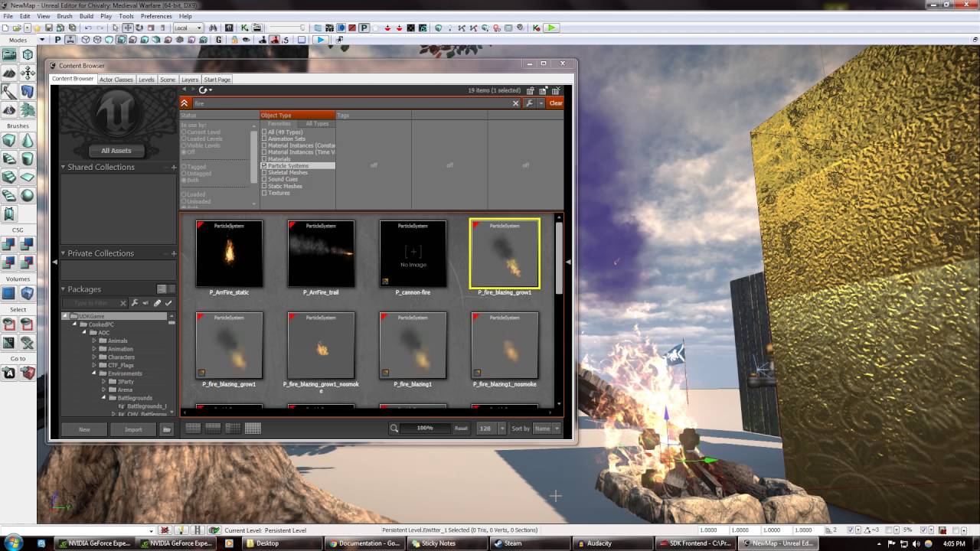980x551 pixels.
Task: Open the Build menu
Action: click(87, 16)
